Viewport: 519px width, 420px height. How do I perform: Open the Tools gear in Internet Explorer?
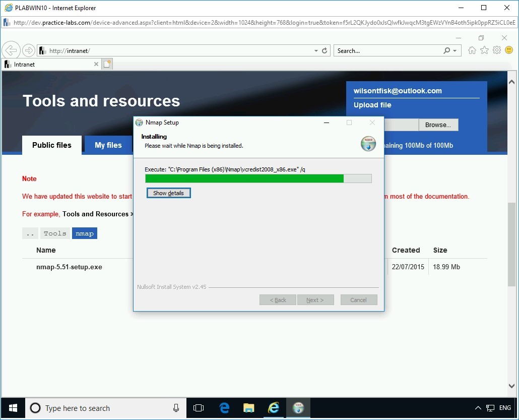(x=496, y=50)
